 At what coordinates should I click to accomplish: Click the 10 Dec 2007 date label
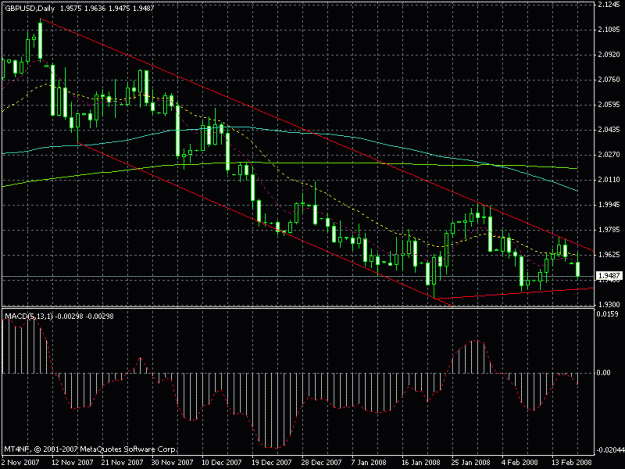click(x=222, y=463)
